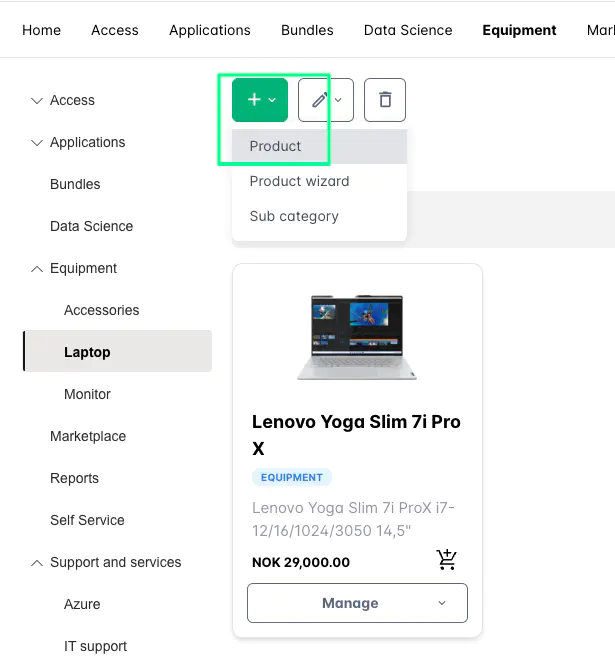Click the NOK 29,000.00 price
Image resolution: width=615 pixels, height=662 pixels.
coord(301,562)
